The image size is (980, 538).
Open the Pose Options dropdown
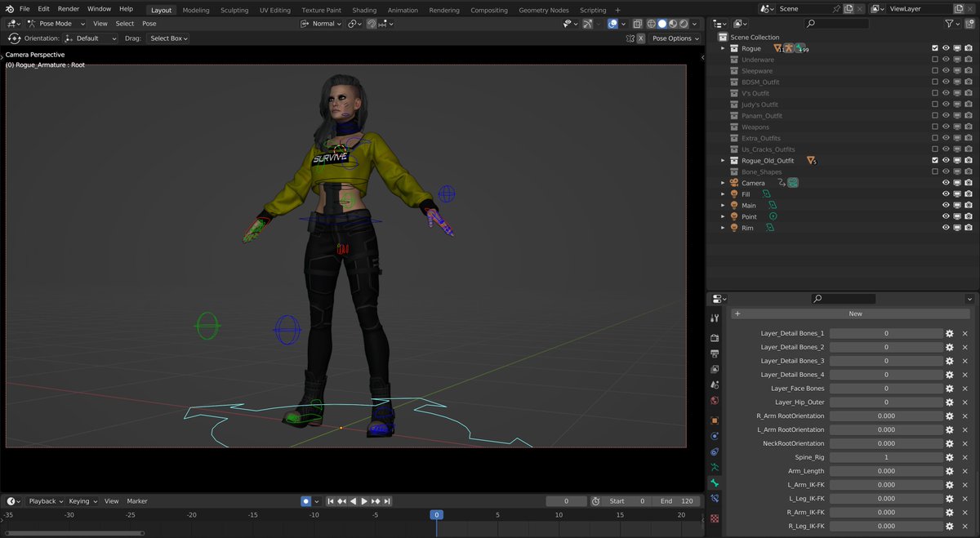coord(675,38)
